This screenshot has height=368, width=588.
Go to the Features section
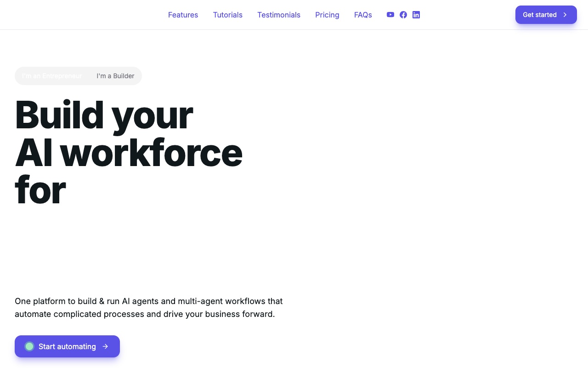183,15
